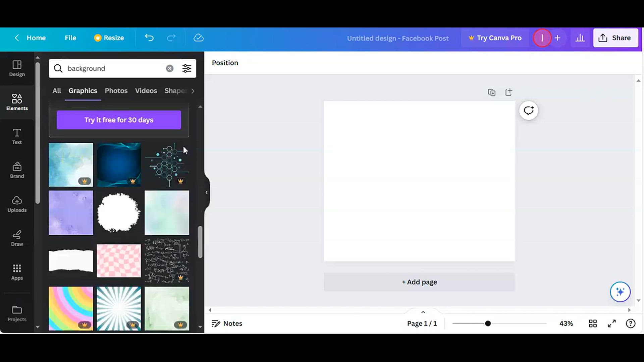Switch to the All tab
644x362 pixels.
[57, 90]
